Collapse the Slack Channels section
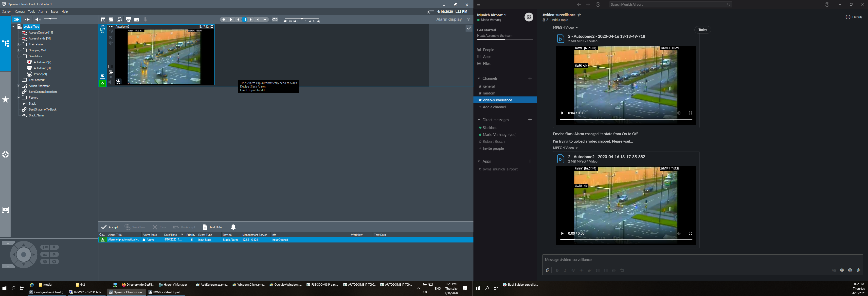The height and width of the screenshot is (296, 868). [x=479, y=78]
